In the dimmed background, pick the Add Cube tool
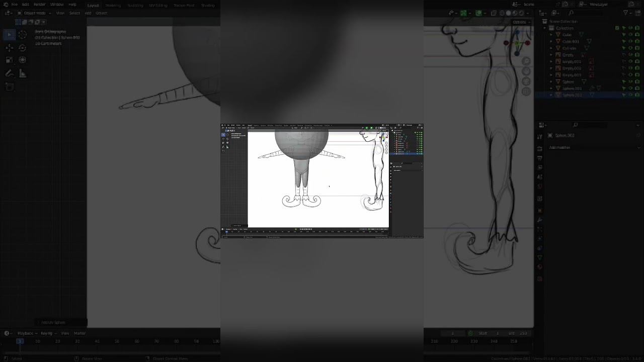644x362 pixels. [9, 86]
